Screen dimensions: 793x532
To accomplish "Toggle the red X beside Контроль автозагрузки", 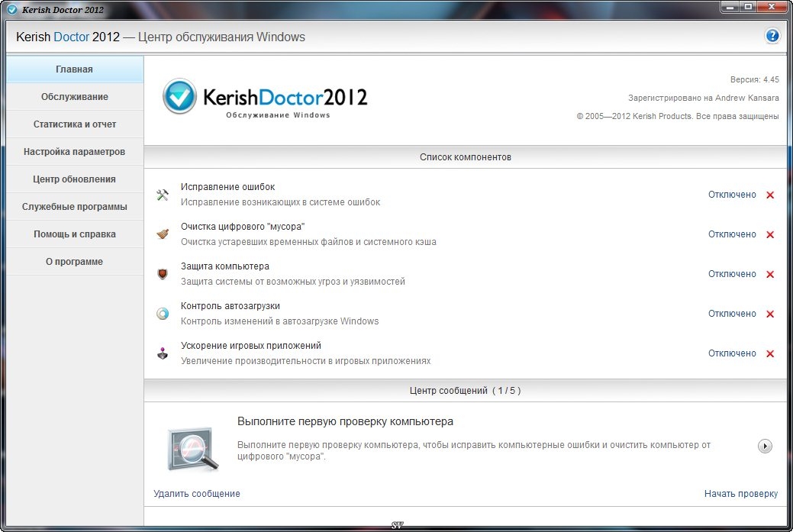I will coord(770,314).
